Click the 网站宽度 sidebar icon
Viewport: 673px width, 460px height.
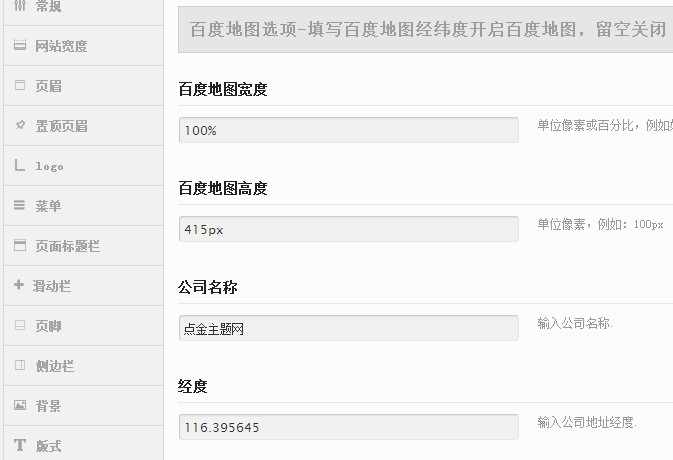click(20, 45)
